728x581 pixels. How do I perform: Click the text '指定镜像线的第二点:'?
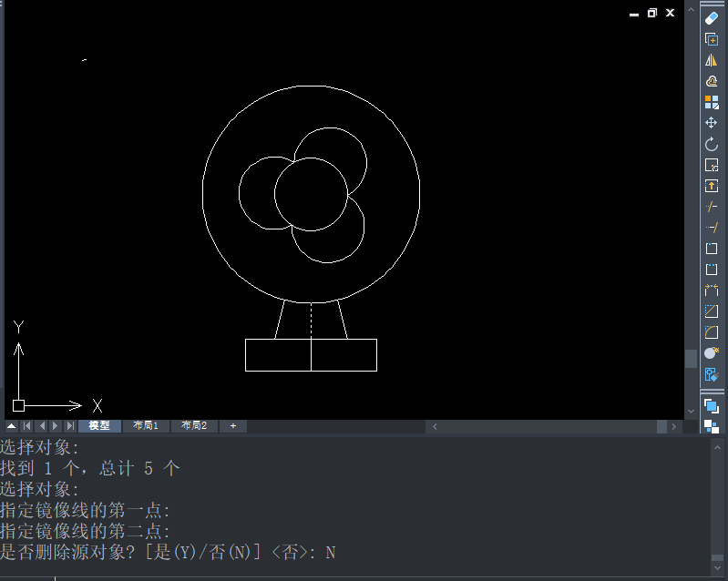click(x=86, y=531)
